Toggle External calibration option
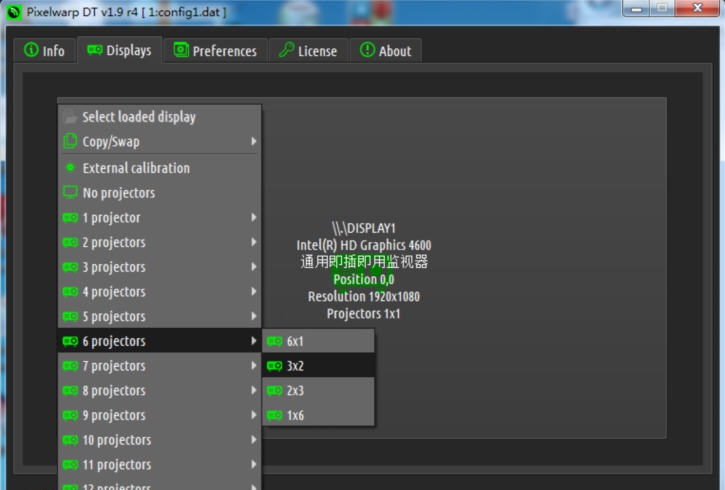 [x=135, y=168]
